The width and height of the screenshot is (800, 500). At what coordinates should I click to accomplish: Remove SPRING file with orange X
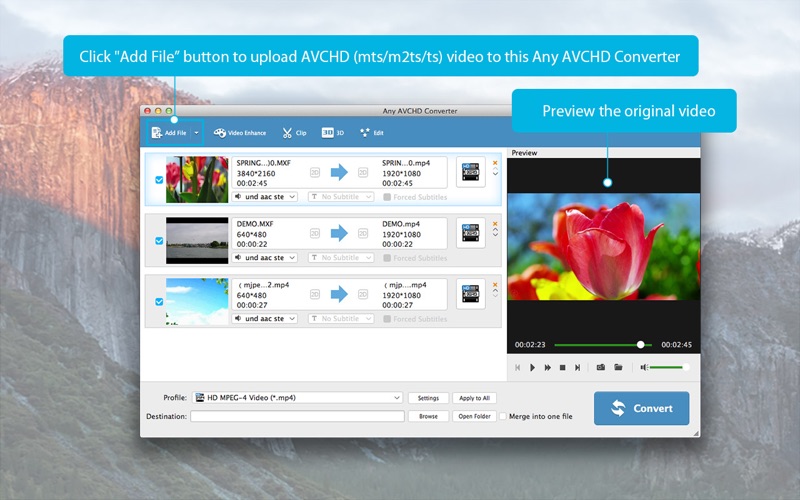495,163
